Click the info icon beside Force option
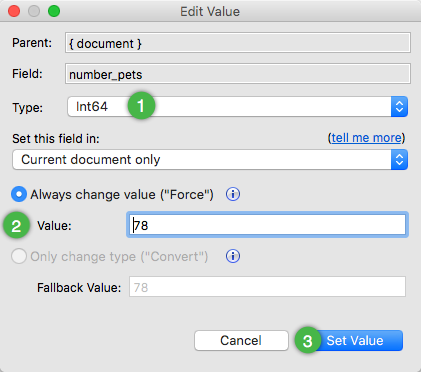 (233, 194)
